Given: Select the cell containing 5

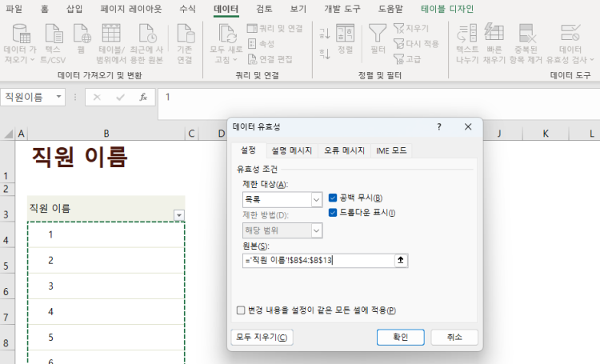Looking at the screenshot, I should point(106,338).
